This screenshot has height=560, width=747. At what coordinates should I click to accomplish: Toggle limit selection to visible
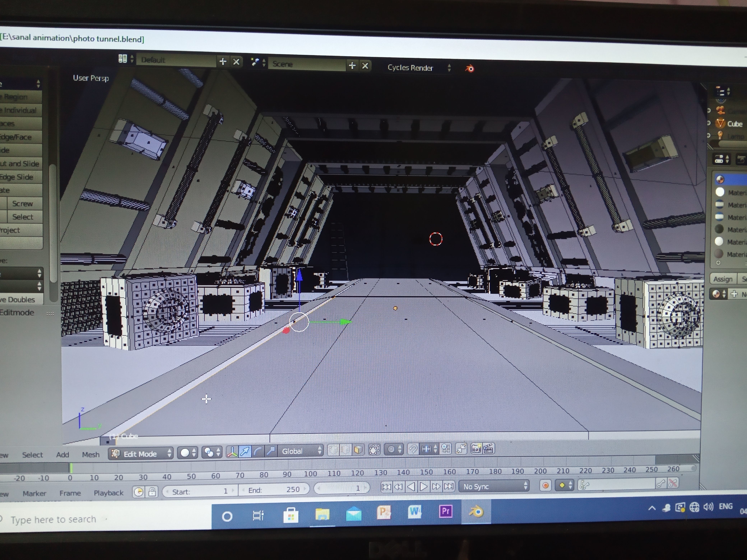(x=374, y=449)
